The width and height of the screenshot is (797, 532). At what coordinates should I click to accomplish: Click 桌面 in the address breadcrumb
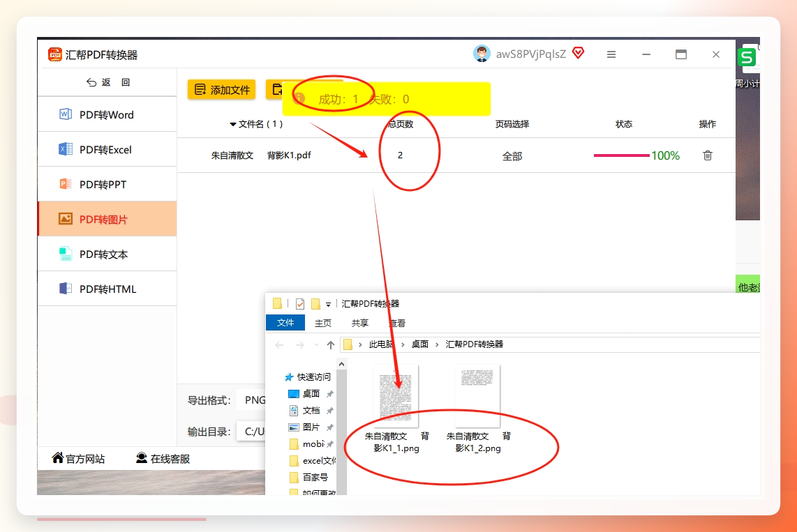pos(420,344)
